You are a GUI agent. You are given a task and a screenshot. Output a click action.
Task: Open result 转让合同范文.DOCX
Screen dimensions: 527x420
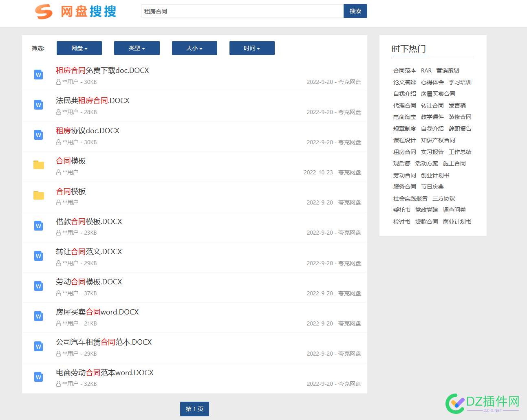tap(89, 252)
